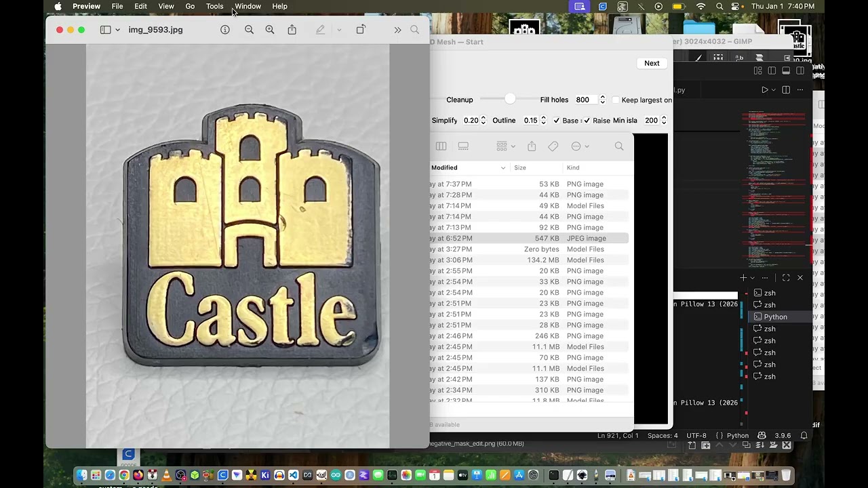Zoom in on the image in Preview
The image size is (868, 488).
pos(270,30)
